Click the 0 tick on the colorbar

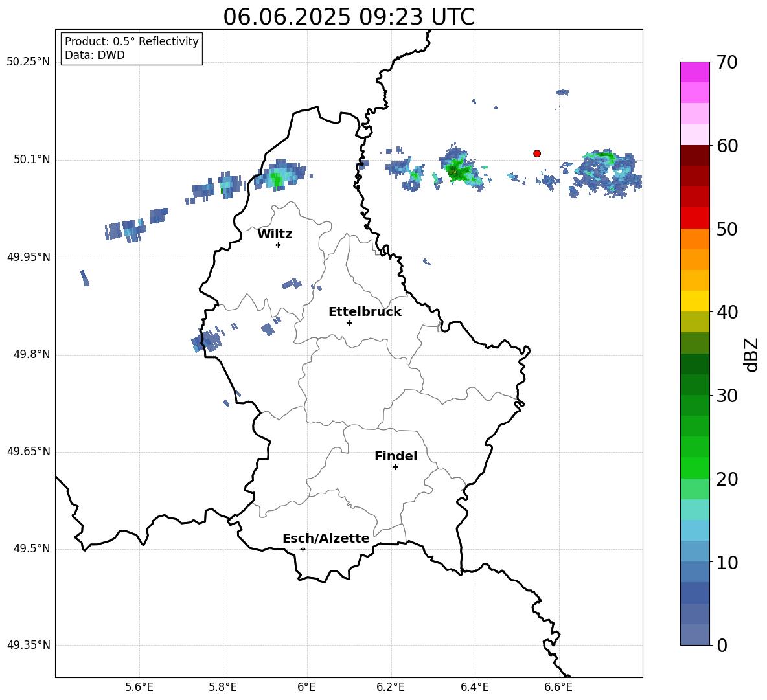[722, 646]
